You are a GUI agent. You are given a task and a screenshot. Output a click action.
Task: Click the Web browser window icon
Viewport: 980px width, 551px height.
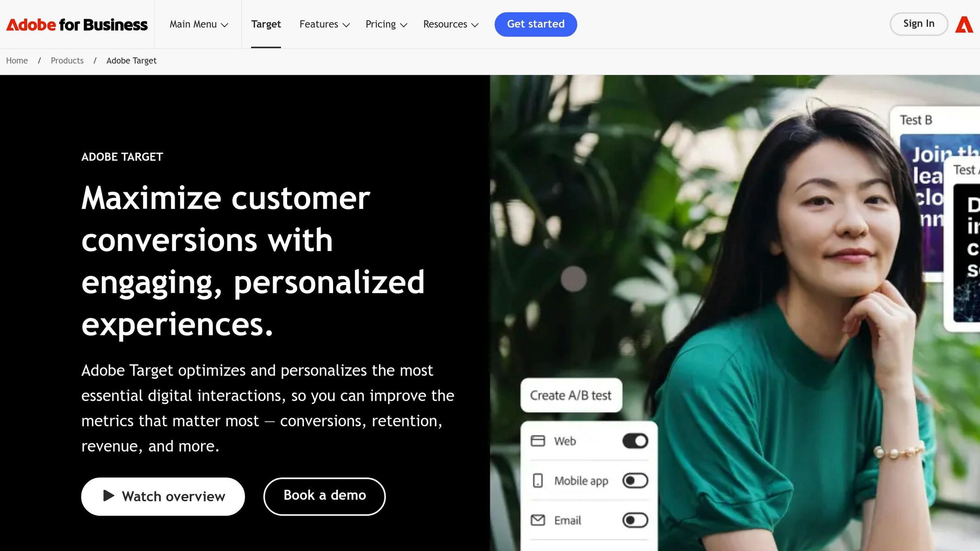538,441
